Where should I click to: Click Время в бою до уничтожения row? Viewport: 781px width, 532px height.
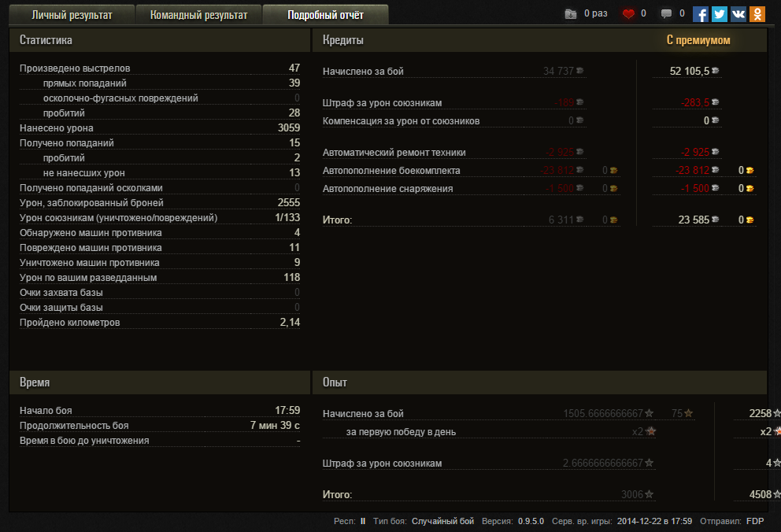[159, 441]
